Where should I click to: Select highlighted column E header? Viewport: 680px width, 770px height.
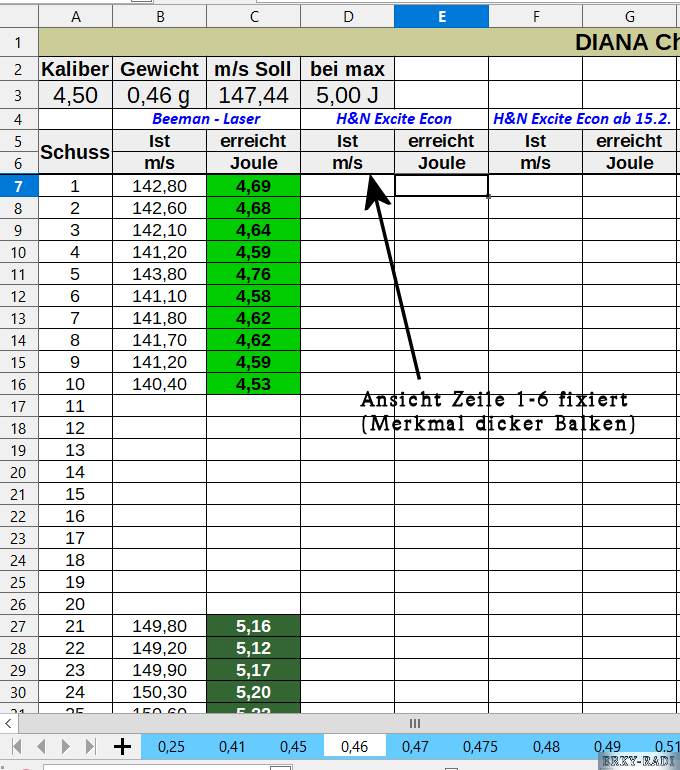point(441,17)
